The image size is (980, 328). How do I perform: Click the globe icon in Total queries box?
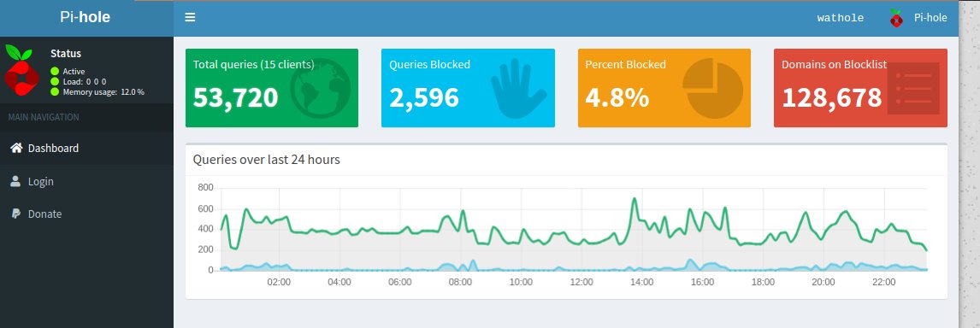pyautogui.click(x=320, y=88)
